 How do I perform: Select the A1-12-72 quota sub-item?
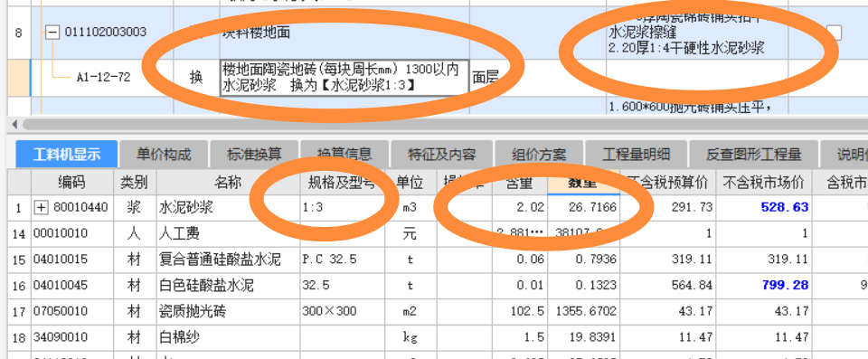tap(103, 78)
